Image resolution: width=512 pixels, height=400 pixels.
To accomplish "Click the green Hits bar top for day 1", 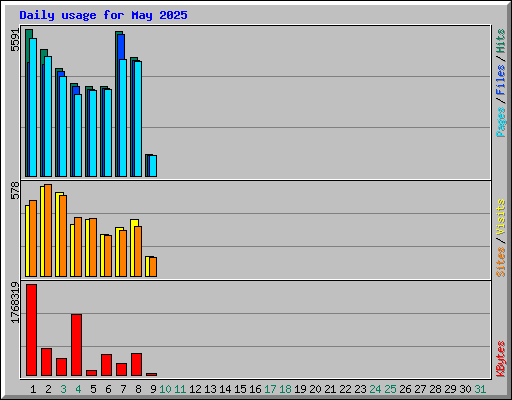I will [29, 34].
